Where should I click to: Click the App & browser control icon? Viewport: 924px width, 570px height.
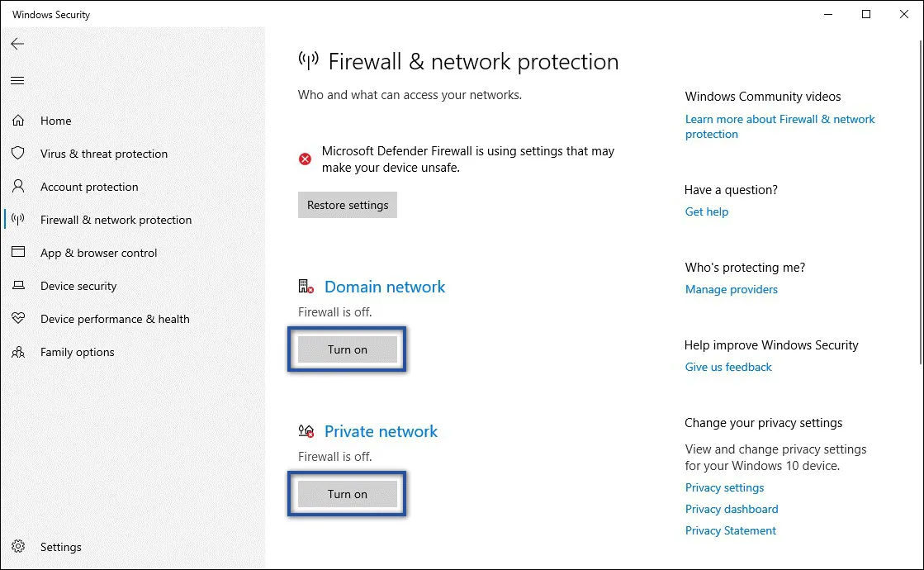[18, 253]
